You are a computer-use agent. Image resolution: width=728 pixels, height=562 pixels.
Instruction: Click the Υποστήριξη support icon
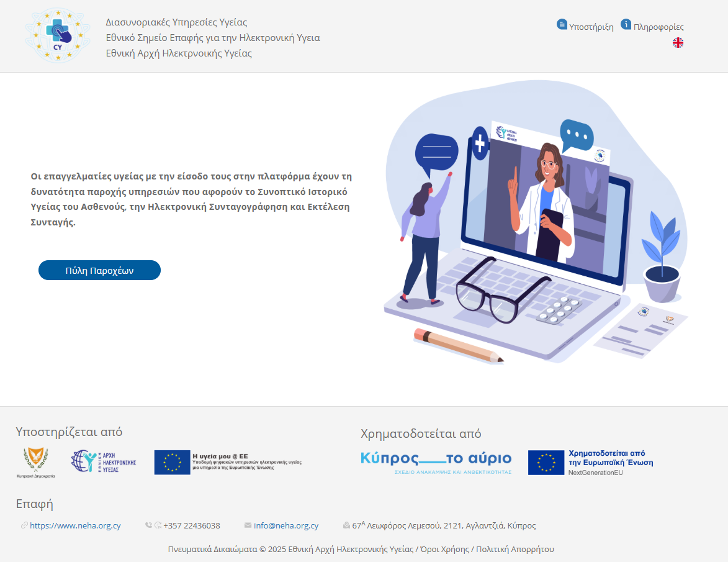point(562,25)
